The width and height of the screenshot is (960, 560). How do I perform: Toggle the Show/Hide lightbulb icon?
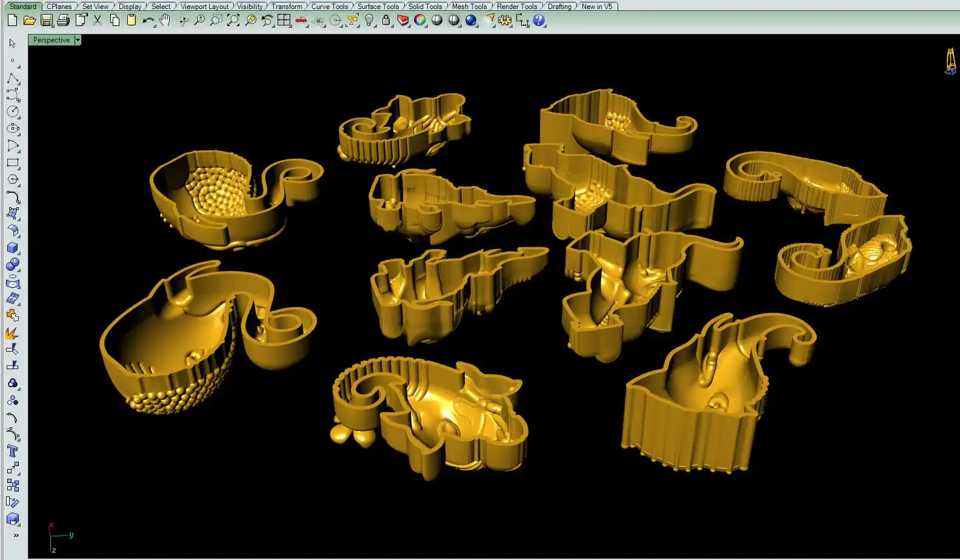[x=368, y=21]
